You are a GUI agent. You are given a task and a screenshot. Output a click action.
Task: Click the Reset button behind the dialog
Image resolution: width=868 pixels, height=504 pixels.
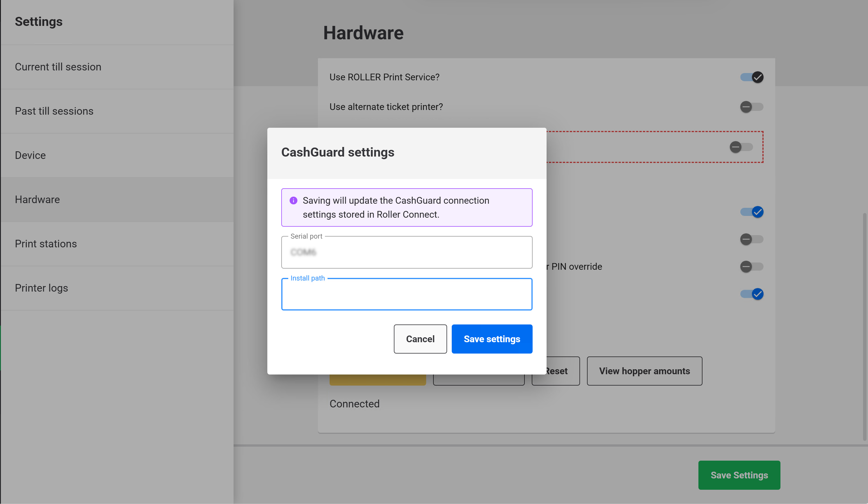pyautogui.click(x=563, y=371)
